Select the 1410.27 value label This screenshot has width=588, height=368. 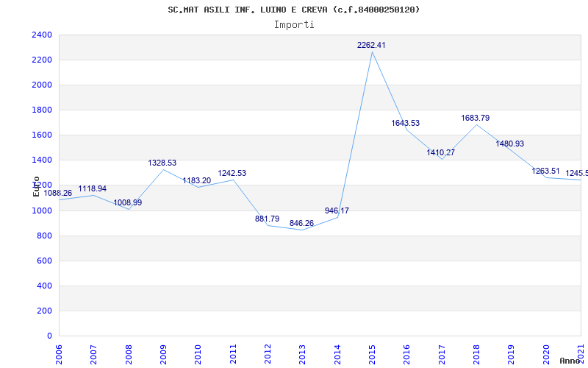point(440,152)
